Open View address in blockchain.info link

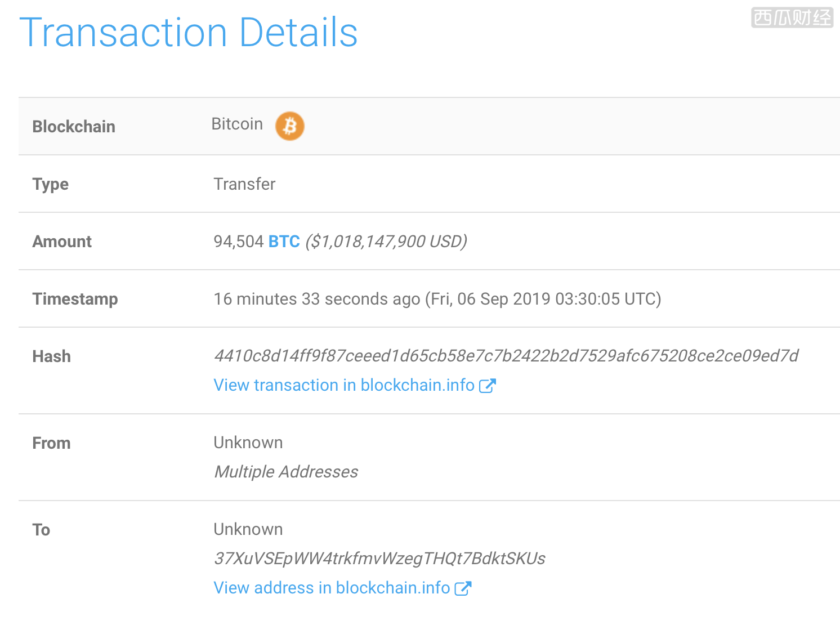pos(332,588)
